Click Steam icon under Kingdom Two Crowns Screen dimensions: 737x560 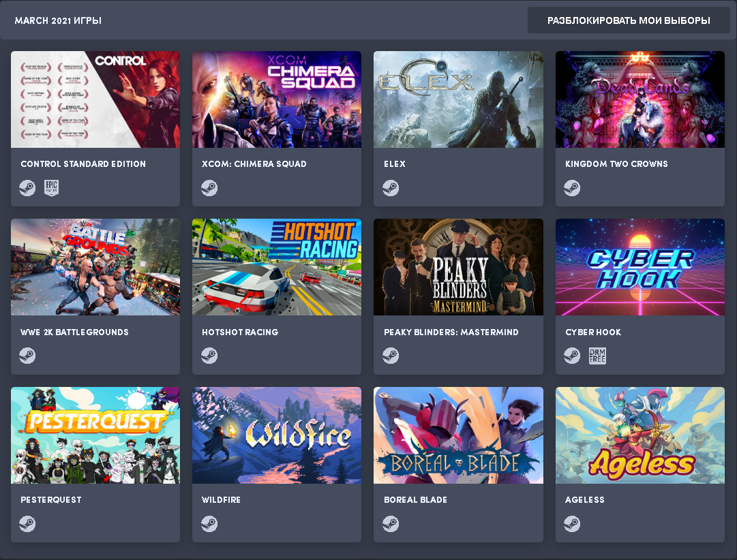[572, 188]
